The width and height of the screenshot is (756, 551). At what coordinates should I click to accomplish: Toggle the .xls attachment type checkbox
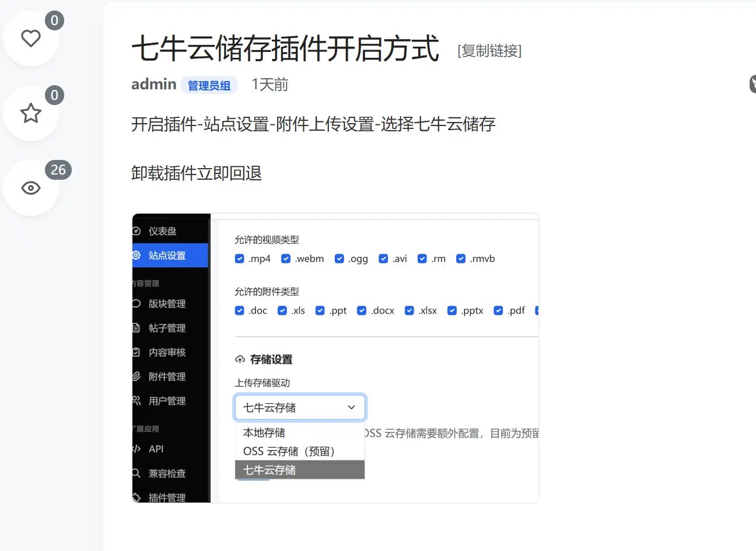click(282, 311)
